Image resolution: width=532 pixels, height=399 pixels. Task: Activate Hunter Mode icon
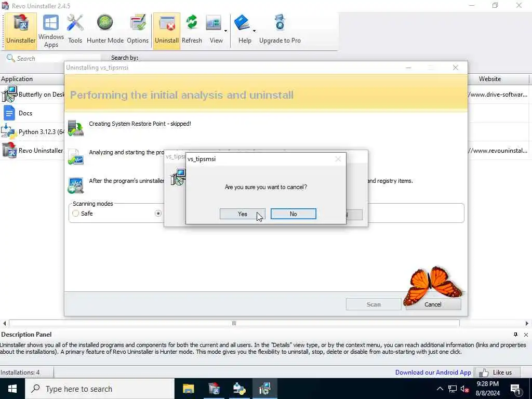tap(105, 23)
